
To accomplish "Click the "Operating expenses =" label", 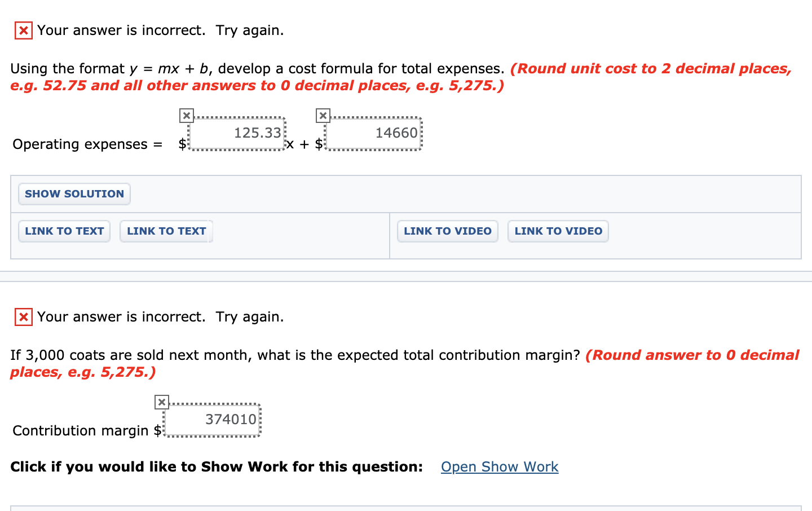I will (87, 144).
